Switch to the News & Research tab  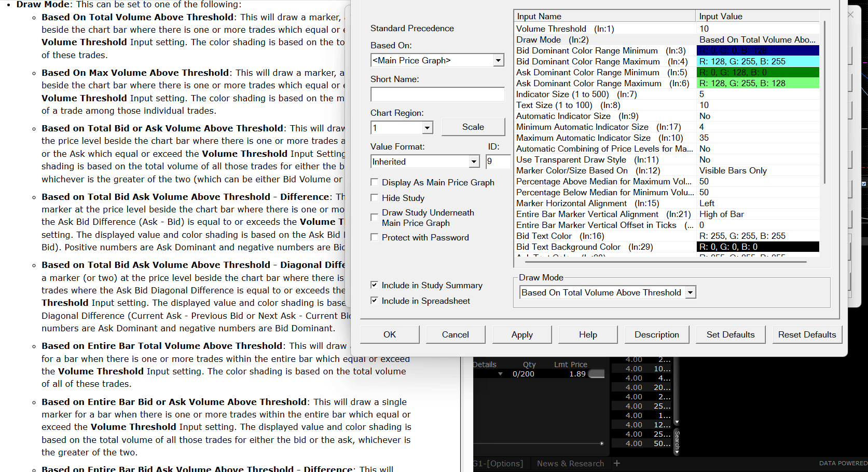(x=570, y=463)
